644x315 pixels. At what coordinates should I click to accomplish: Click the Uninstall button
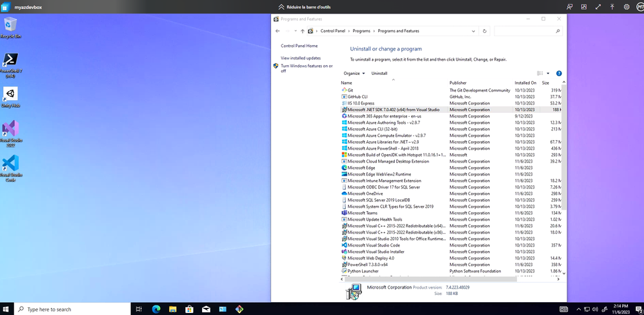(379, 74)
